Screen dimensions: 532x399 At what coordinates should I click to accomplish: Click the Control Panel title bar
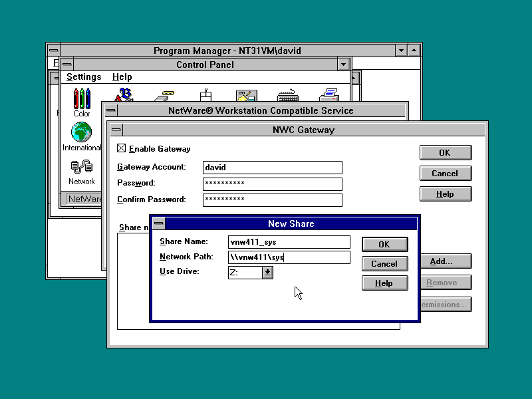click(205, 65)
